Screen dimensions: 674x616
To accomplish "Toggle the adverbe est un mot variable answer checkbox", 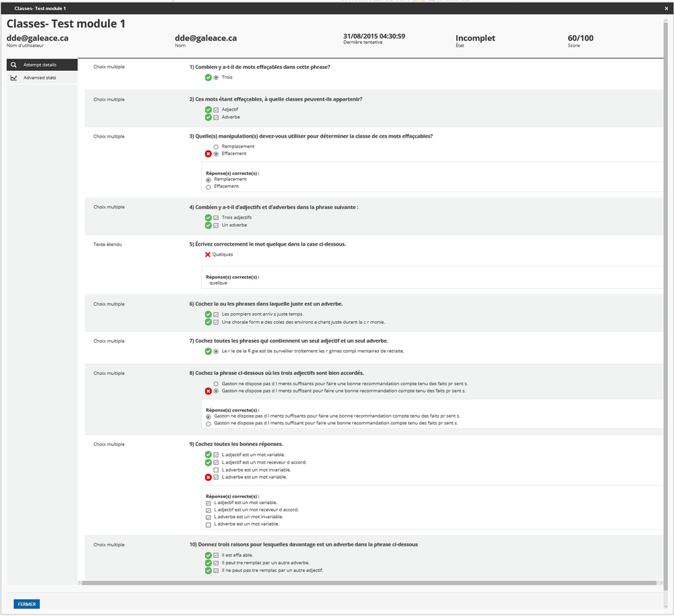I will coord(216,477).
